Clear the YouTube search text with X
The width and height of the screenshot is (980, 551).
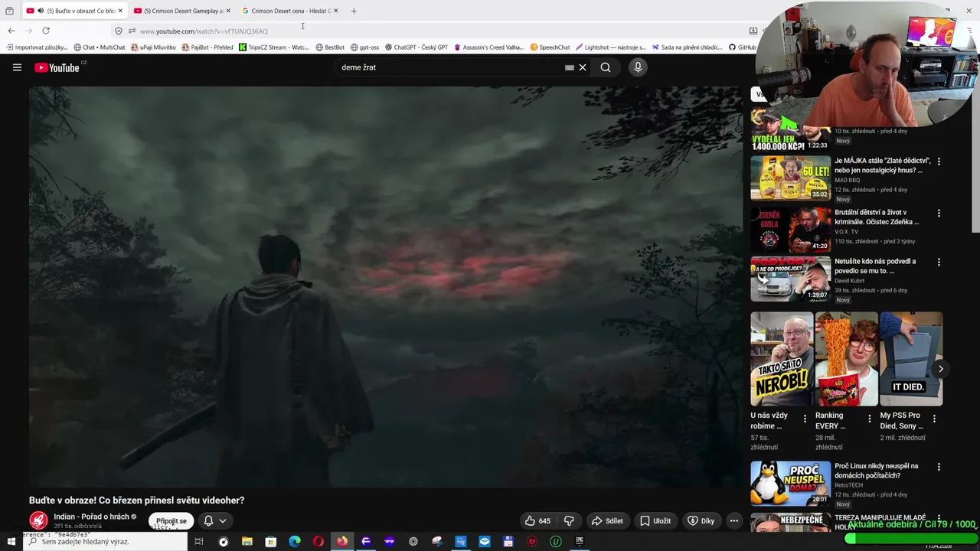coord(583,67)
